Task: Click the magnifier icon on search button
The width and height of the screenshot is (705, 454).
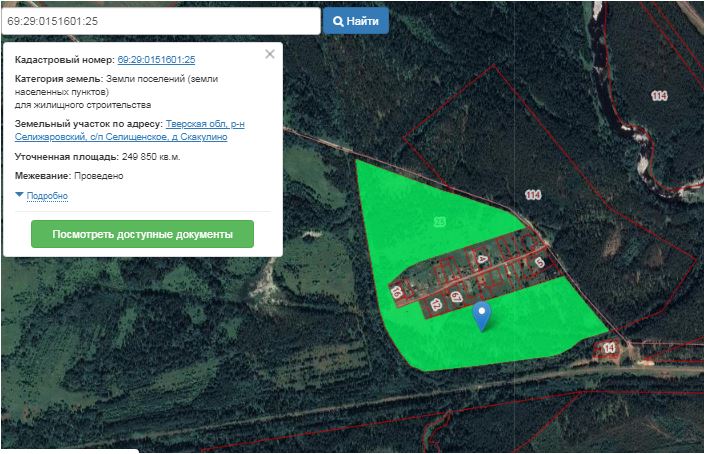Action: (338, 21)
